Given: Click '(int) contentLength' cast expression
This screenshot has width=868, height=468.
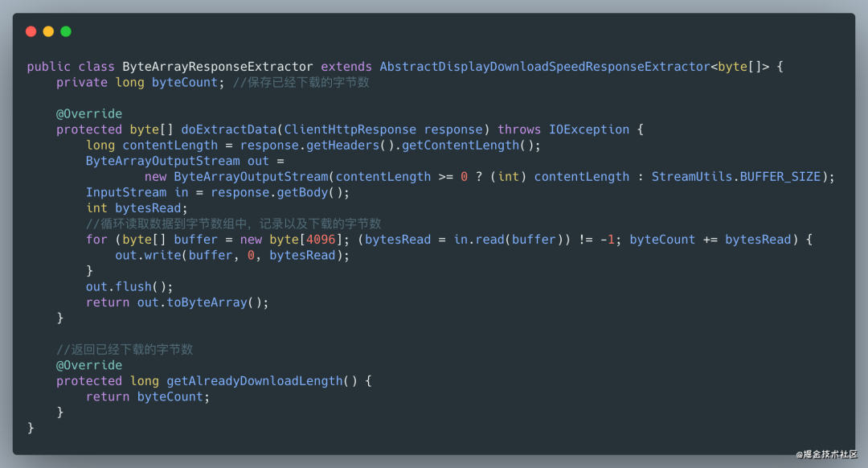Looking at the screenshot, I should pyautogui.click(x=559, y=177).
